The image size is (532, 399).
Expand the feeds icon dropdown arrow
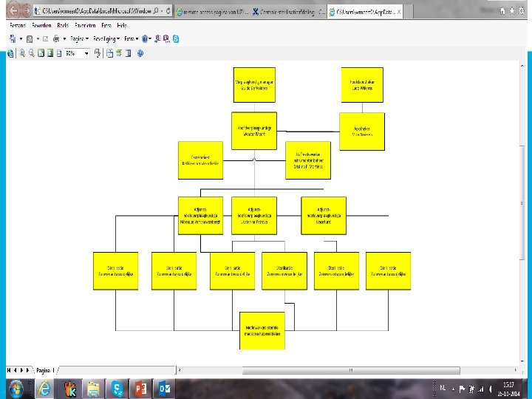38,39
